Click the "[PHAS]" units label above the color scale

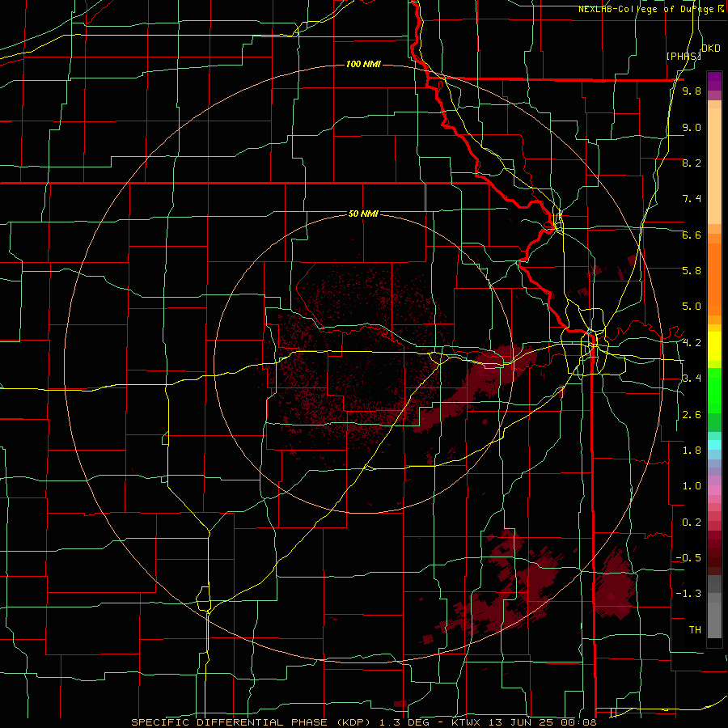pyautogui.click(x=684, y=56)
